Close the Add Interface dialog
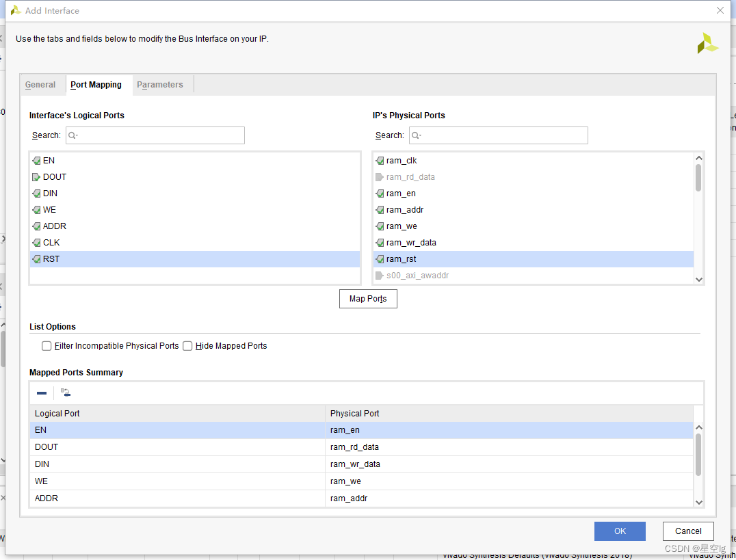 click(720, 10)
